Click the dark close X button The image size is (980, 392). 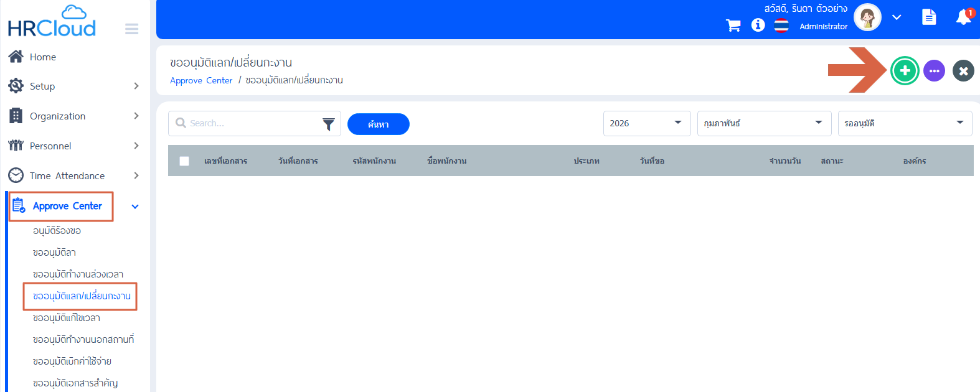pyautogui.click(x=963, y=71)
